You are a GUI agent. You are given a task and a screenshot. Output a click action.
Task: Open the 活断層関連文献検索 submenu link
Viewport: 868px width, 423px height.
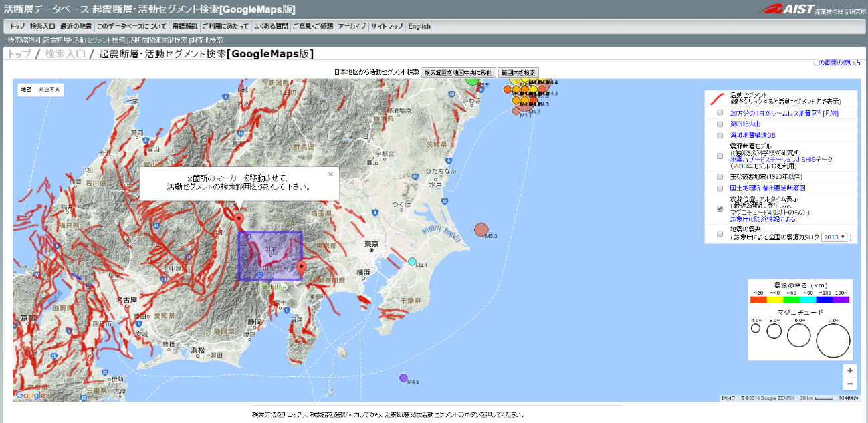[158, 41]
